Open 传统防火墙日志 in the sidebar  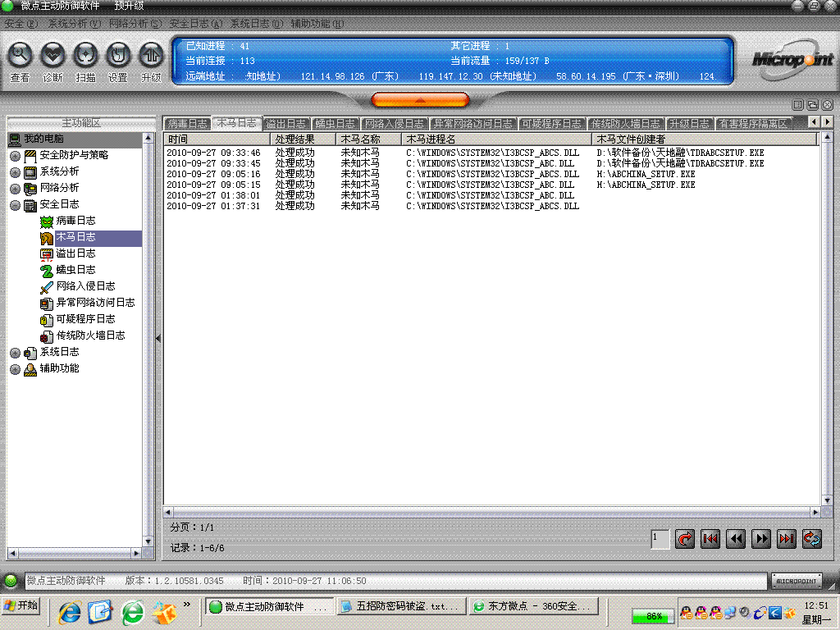coord(90,336)
